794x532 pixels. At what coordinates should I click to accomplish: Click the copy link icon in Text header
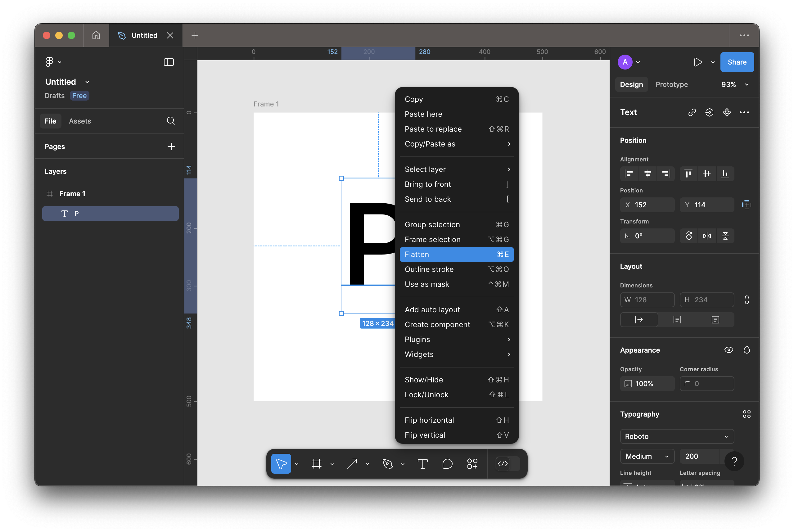pos(692,112)
